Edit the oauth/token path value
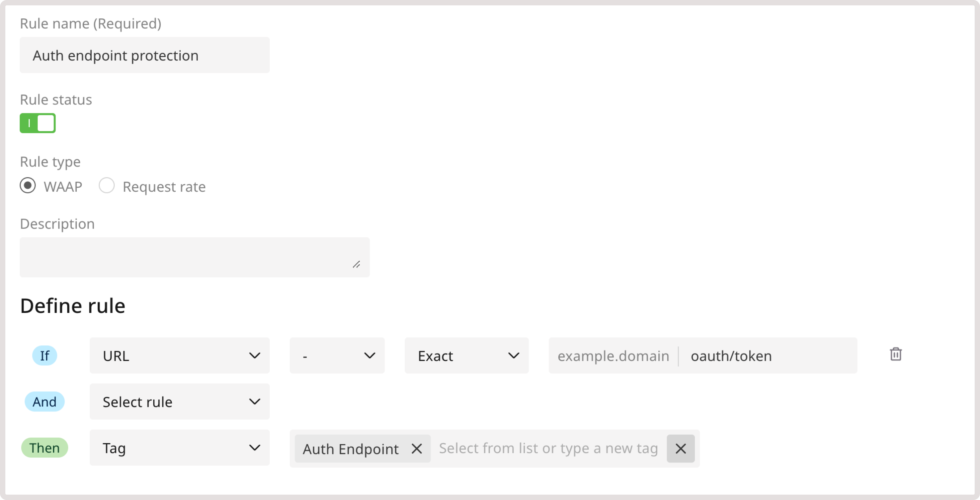The image size is (980, 500). tap(731, 355)
